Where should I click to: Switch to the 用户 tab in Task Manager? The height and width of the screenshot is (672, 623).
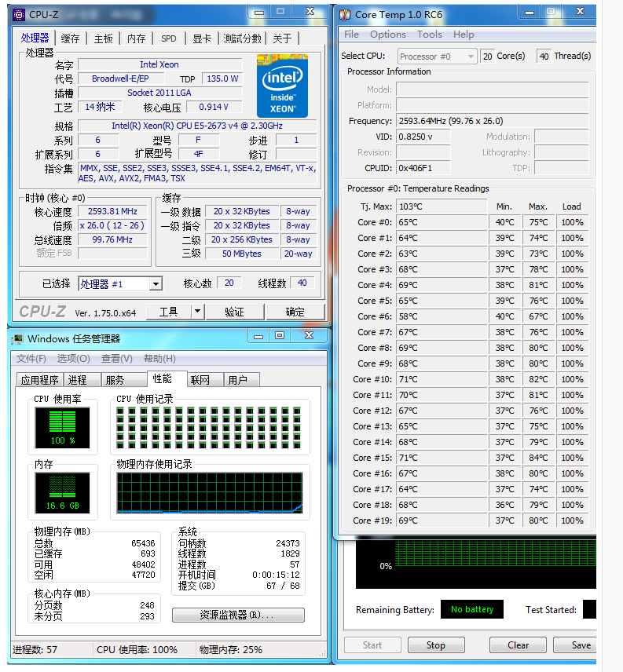coord(241,380)
